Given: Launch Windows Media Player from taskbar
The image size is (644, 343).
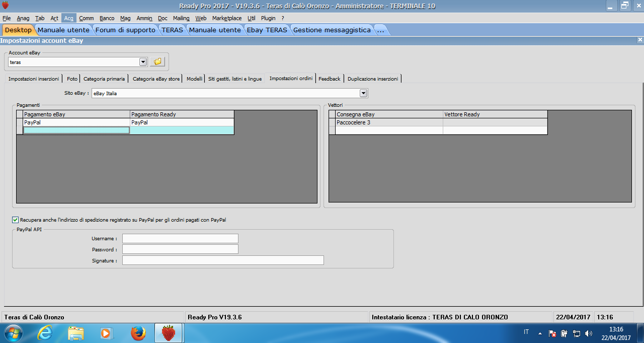Looking at the screenshot, I should 107,333.
